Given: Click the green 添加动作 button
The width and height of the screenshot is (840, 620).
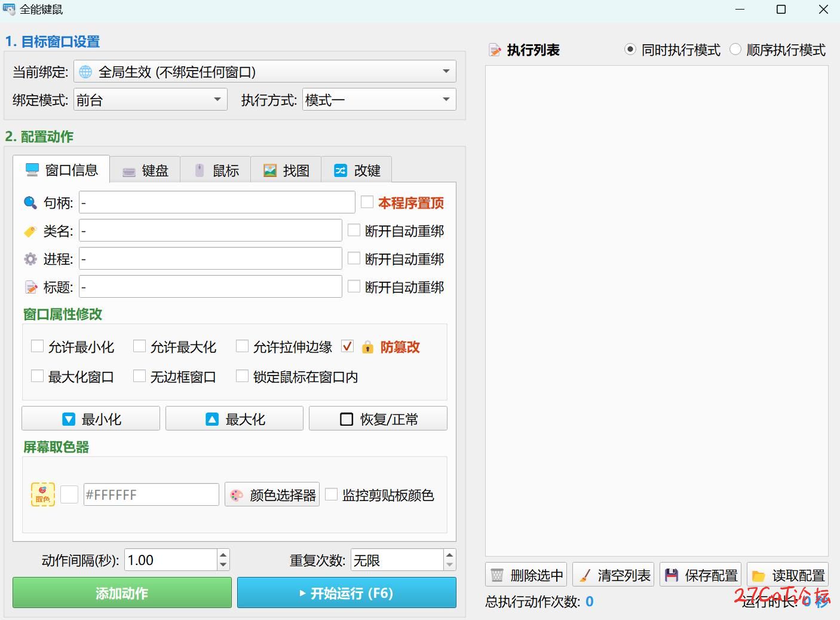Looking at the screenshot, I should pos(122,592).
